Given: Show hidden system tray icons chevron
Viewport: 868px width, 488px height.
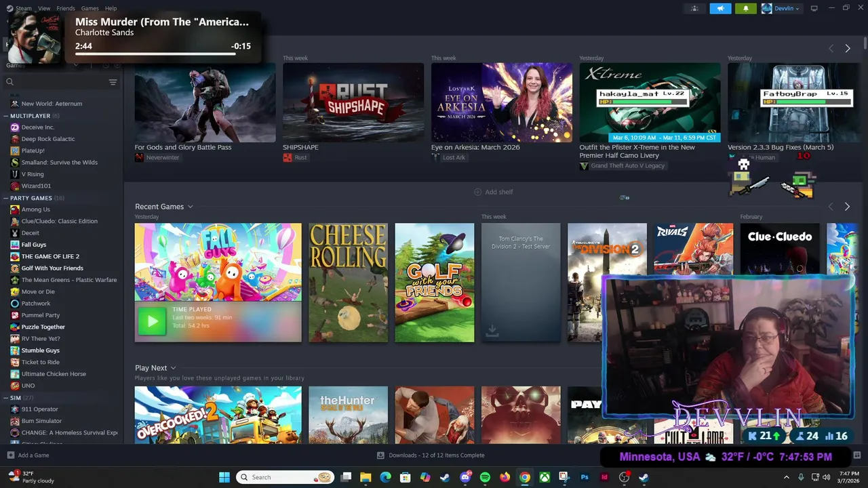Looking at the screenshot, I should point(787,477).
